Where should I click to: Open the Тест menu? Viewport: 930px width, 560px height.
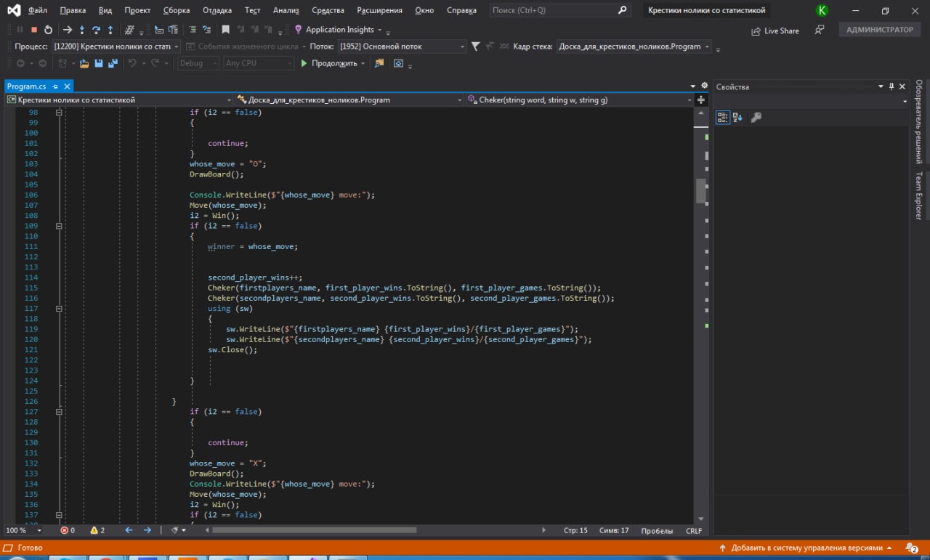253,10
